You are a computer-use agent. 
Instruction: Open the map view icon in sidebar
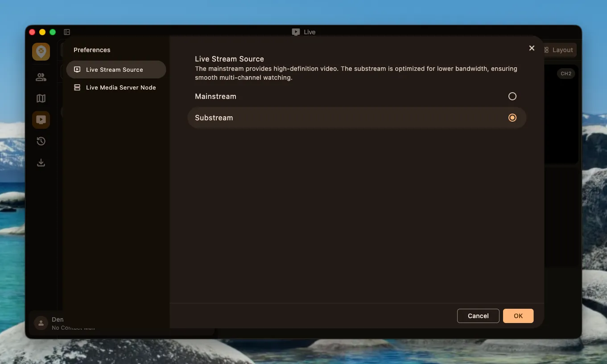tap(41, 98)
